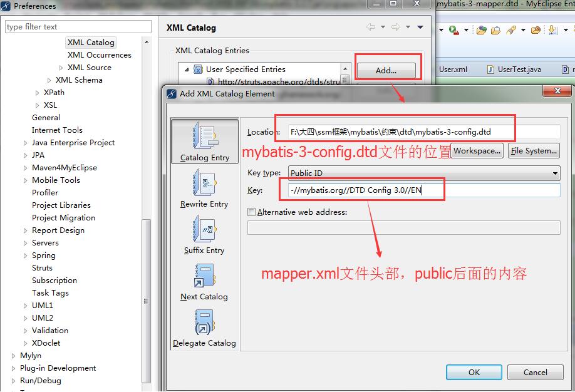Click the folder with colored circles toolbar icon
Screen dimensions: 575x392
point(482,30)
